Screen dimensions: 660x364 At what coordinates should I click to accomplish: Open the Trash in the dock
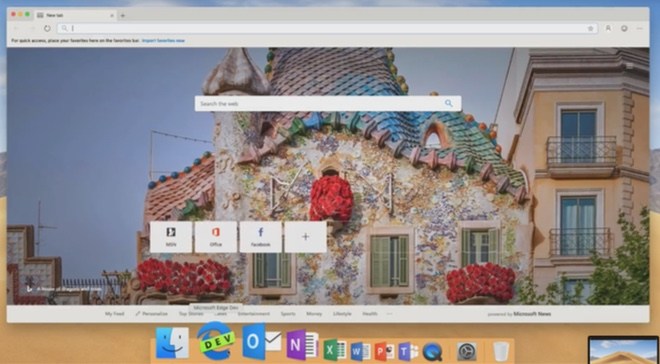pyautogui.click(x=501, y=352)
